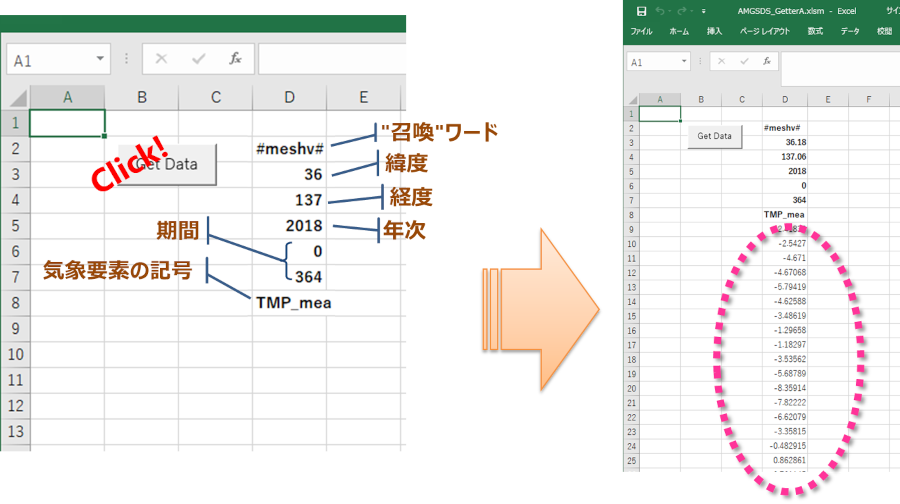Image resolution: width=900 pixels, height=504 pixels.
Task: Click the Redo arrow in the Quick Access Toolbar
Action: coord(682,11)
